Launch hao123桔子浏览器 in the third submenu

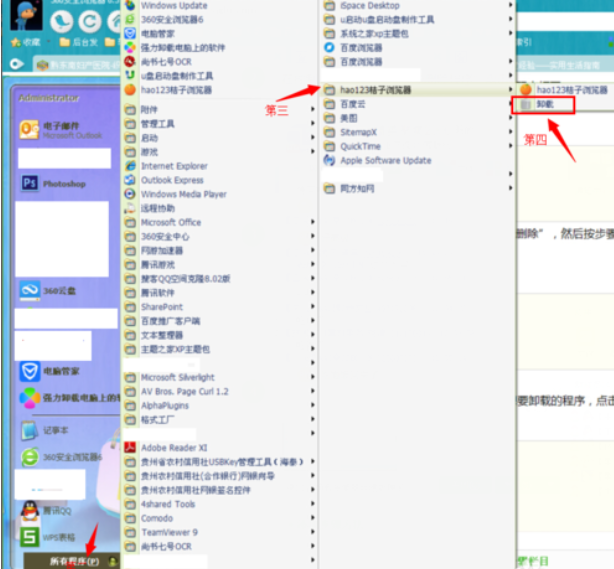tap(566, 90)
